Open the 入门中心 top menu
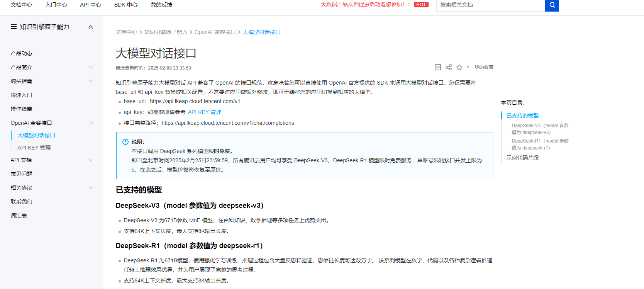This screenshot has height=289, width=644. point(56,5)
